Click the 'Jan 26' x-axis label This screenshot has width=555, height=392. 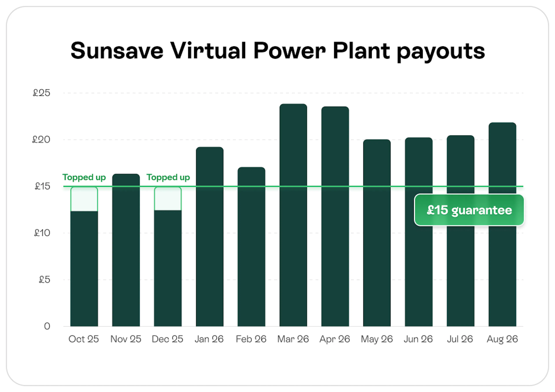(x=209, y=339)
